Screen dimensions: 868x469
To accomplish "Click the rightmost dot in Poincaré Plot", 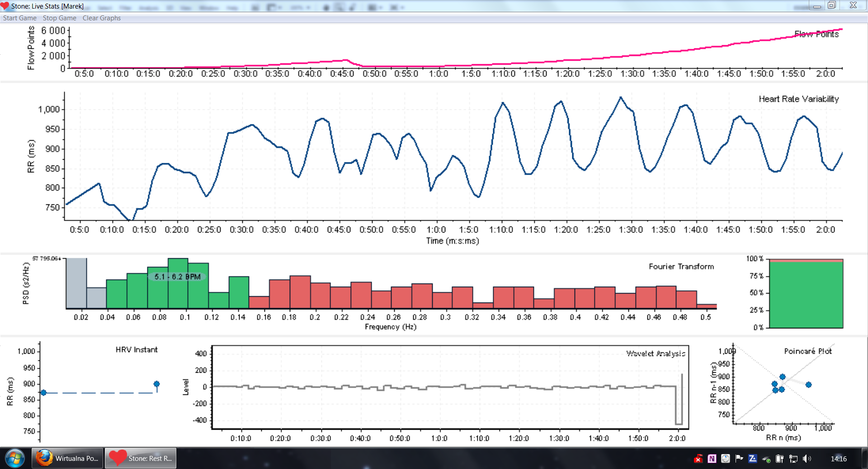I will 809,384.
